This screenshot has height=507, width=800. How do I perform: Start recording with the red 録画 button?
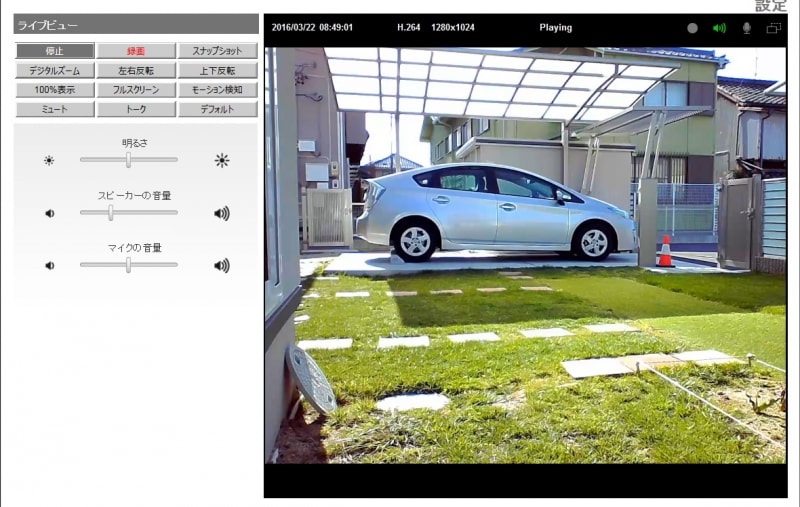(x=136, y=51)
